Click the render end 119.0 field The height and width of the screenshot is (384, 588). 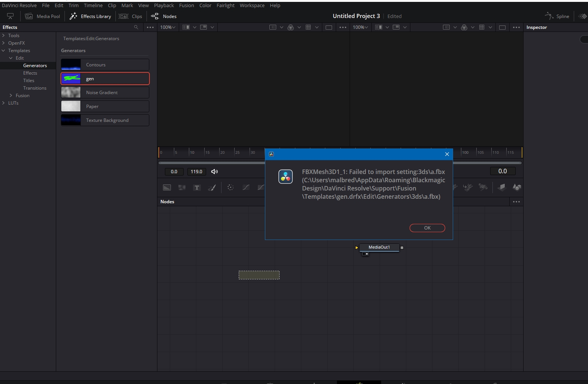pos(196,171)
